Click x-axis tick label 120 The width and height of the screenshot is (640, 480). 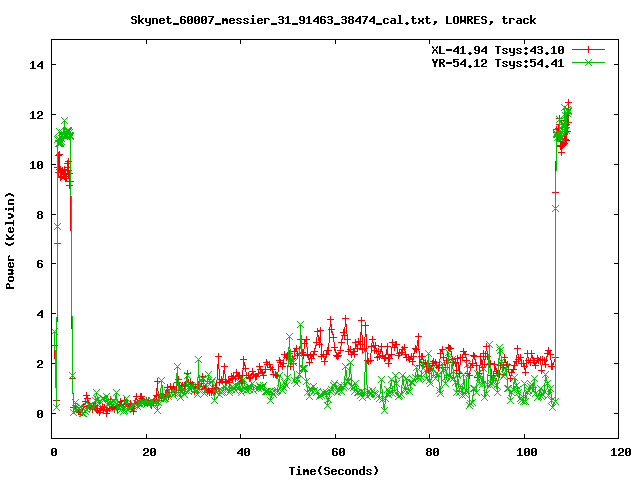[x=621, y=452]
